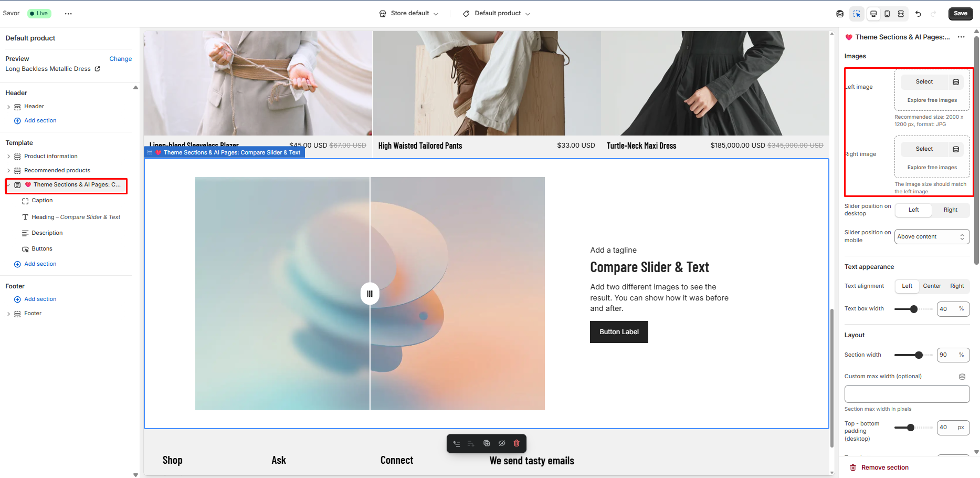Click the drag handle on the canvas section label

pos(150,152)
